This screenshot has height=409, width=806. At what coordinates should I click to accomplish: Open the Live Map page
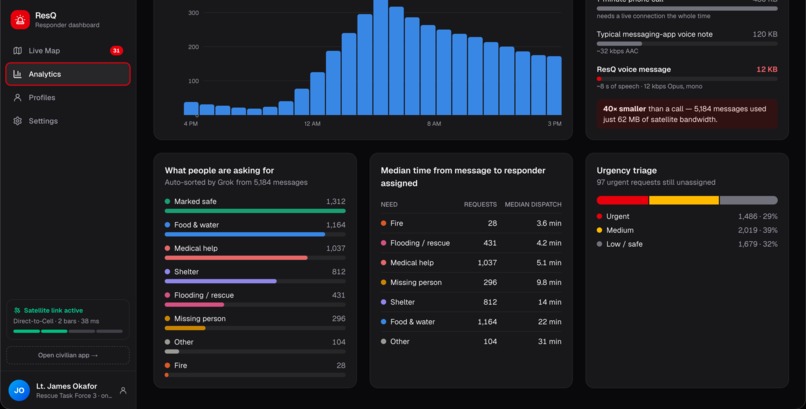(x=68, y=50)
